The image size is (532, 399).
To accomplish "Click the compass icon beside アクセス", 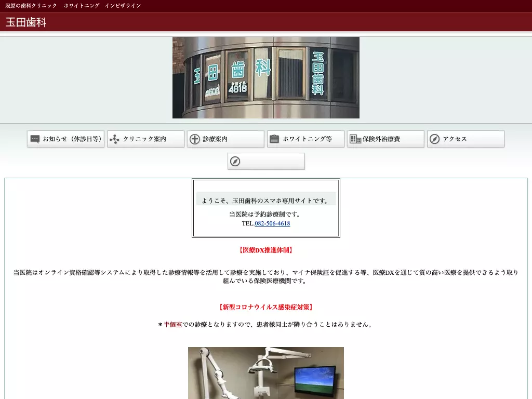I will point(435,139).
